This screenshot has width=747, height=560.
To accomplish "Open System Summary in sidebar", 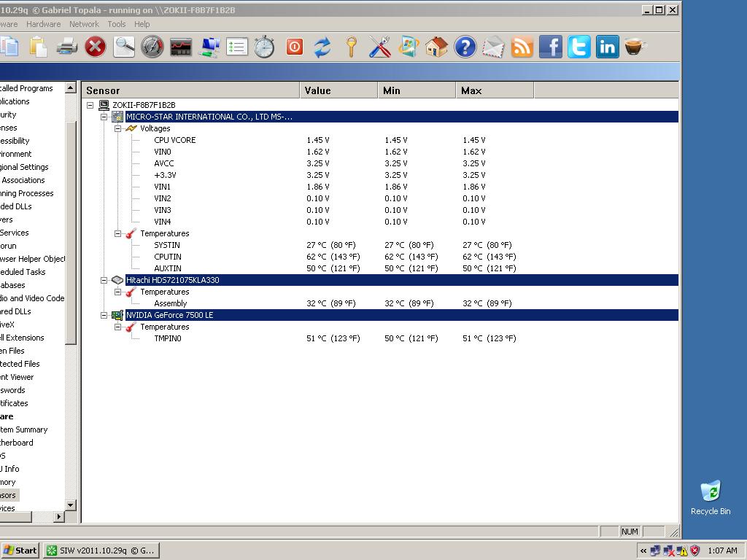I will click(24, 429).
